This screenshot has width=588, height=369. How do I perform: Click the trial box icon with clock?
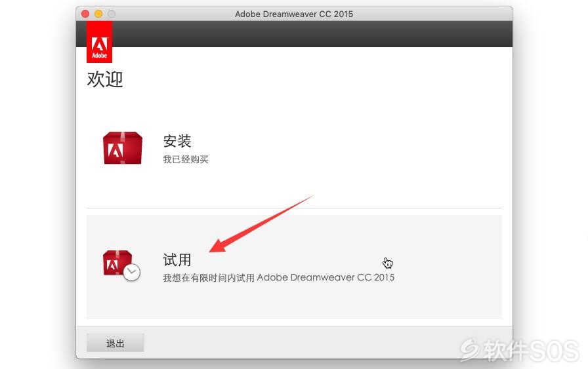[x=121, y=265]
